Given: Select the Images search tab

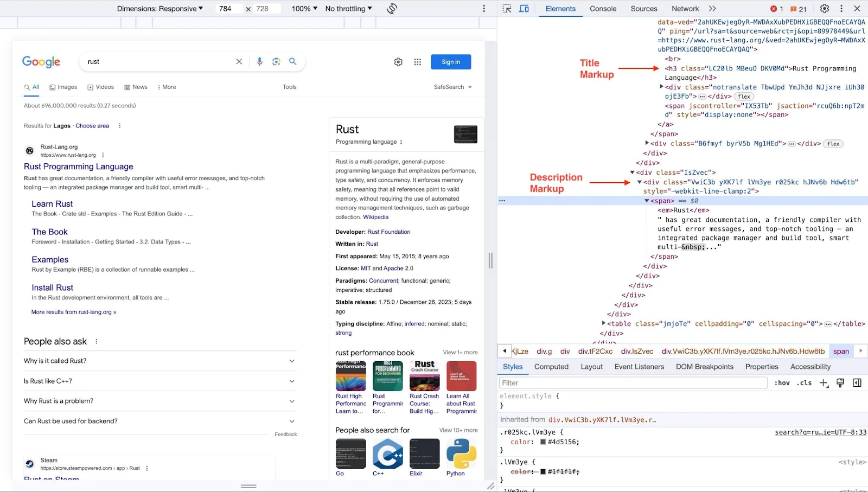Looking at the screenshot, I should (63, 87).
